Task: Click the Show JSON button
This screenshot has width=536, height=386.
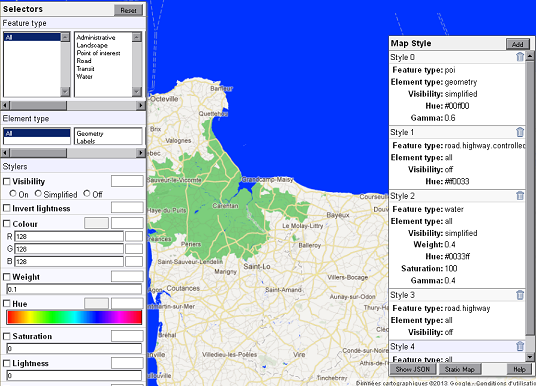Action: tap(413, 369)
